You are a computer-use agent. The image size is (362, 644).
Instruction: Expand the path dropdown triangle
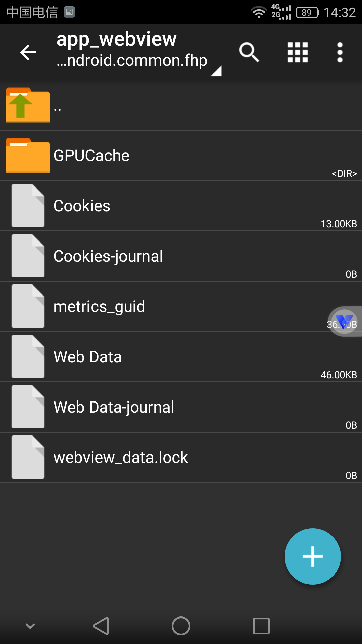pos(217,71)
